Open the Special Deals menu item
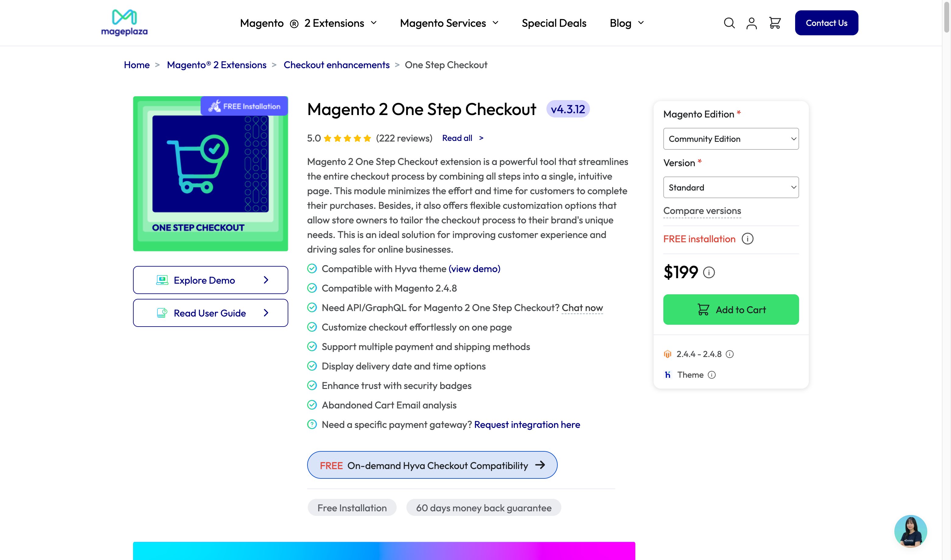Image resolution: width=951 pixels, height=560 pixels. tap(554, 23)
